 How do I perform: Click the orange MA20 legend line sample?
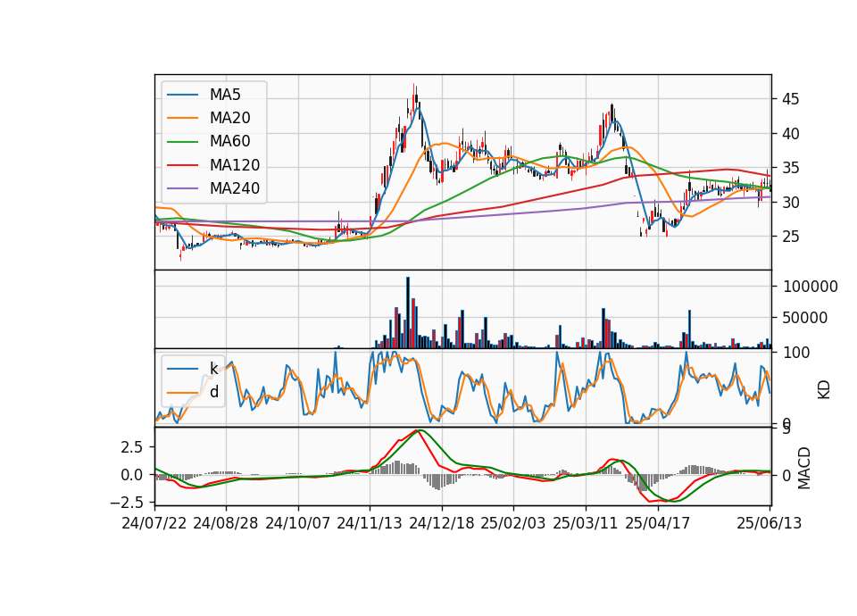pos(182,118)
